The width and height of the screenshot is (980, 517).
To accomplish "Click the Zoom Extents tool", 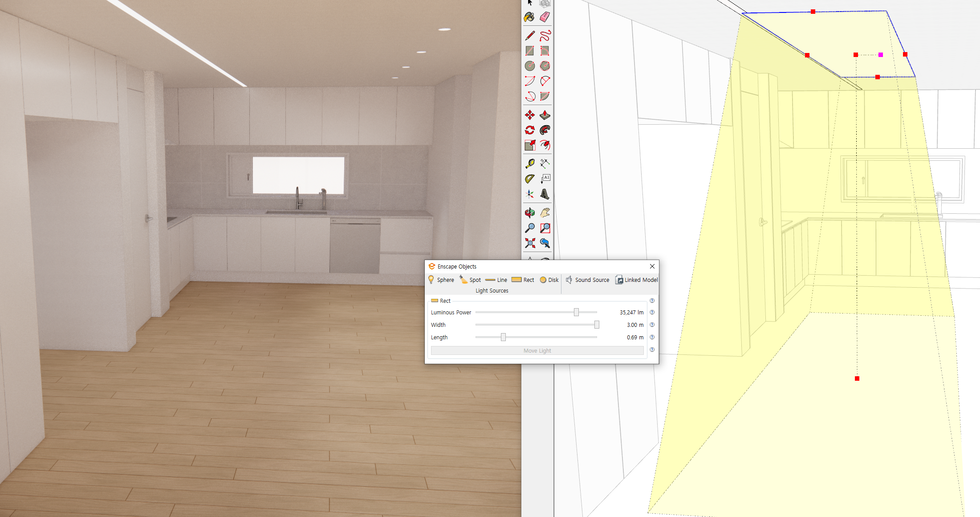I will [x=529, y=243].
